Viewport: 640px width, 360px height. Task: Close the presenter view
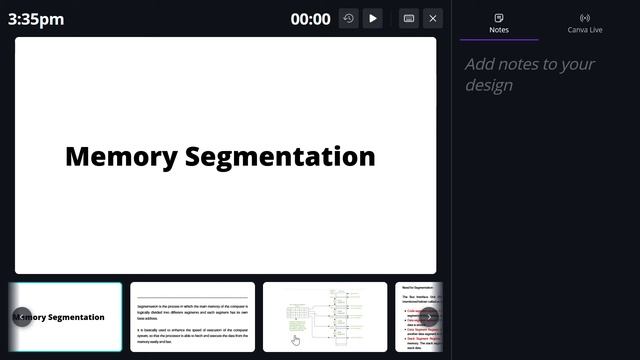pyautogui.click(x=433, y=18)
